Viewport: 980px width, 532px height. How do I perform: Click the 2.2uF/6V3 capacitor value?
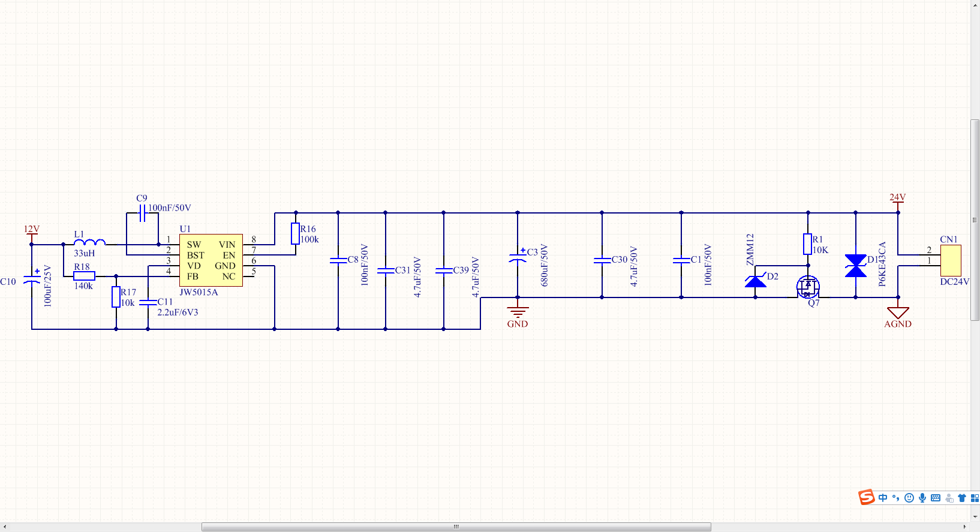pyautogui.click(x=178, y=312)
